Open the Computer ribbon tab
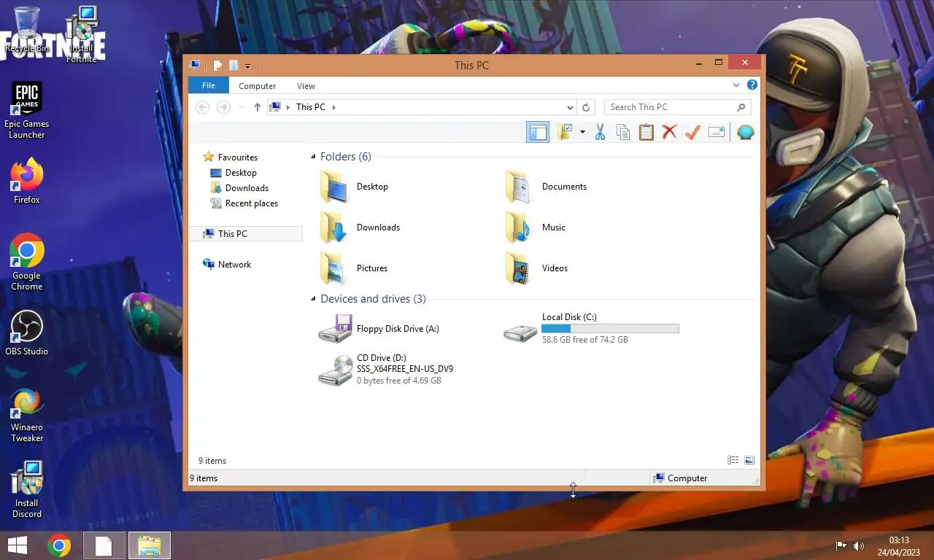Image resolution: width=934 pixels, height=560 pixels. pyautogui.click(x=258, y=86)
